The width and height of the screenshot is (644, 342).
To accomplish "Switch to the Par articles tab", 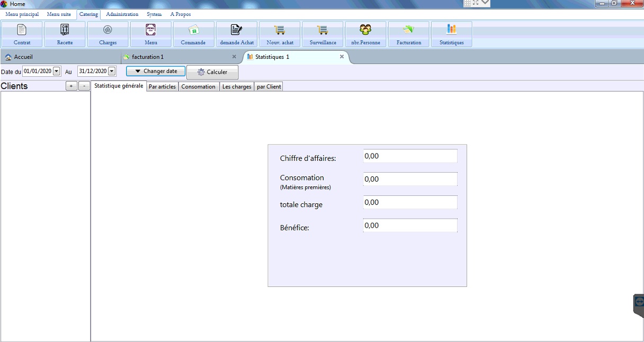I will point(162,87).
